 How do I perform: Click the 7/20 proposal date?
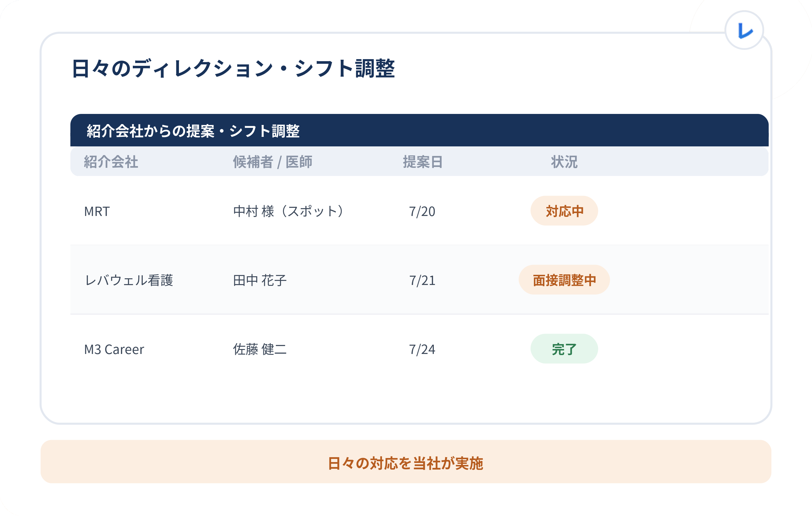tap(422, 211)
